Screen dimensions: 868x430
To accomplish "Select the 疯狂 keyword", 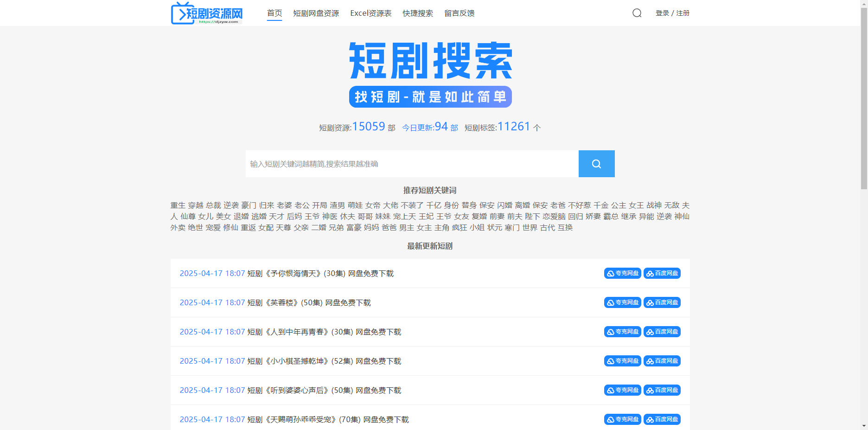I will point(460,227).
